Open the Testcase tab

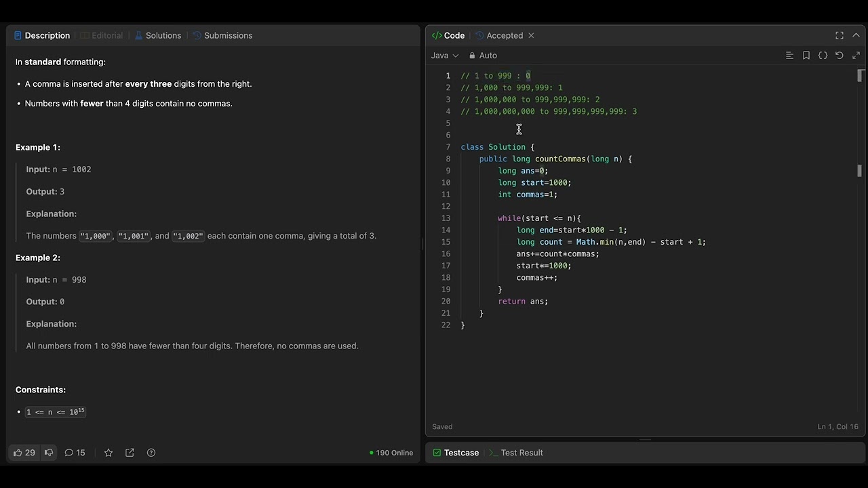456,453
